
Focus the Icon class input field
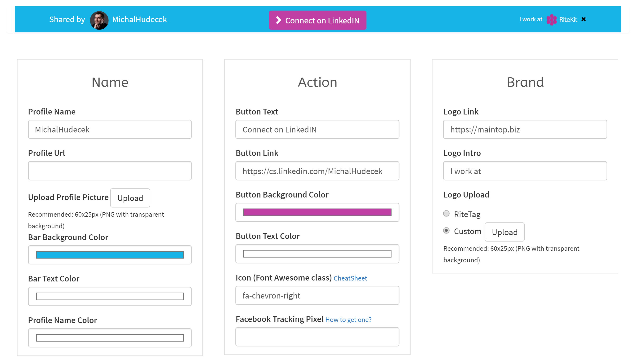pyautogui.click(x=317, y=295)
